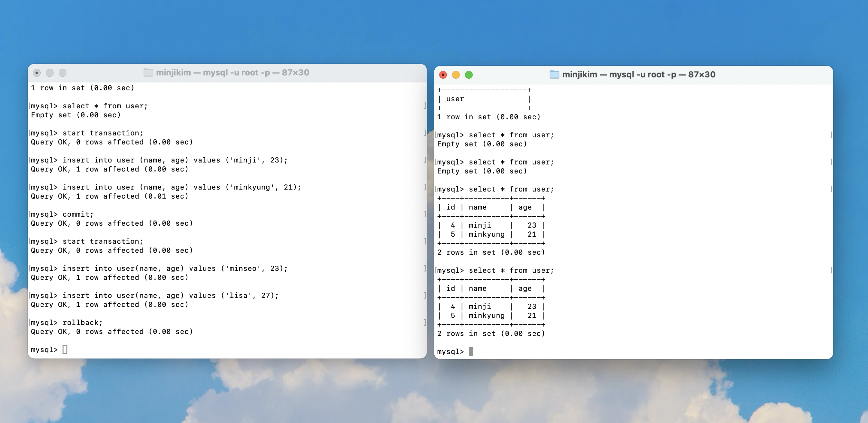Click the inactive close button of left terminal
The height and width of the screenshot is (423, 868).
[x=37, y=73]
